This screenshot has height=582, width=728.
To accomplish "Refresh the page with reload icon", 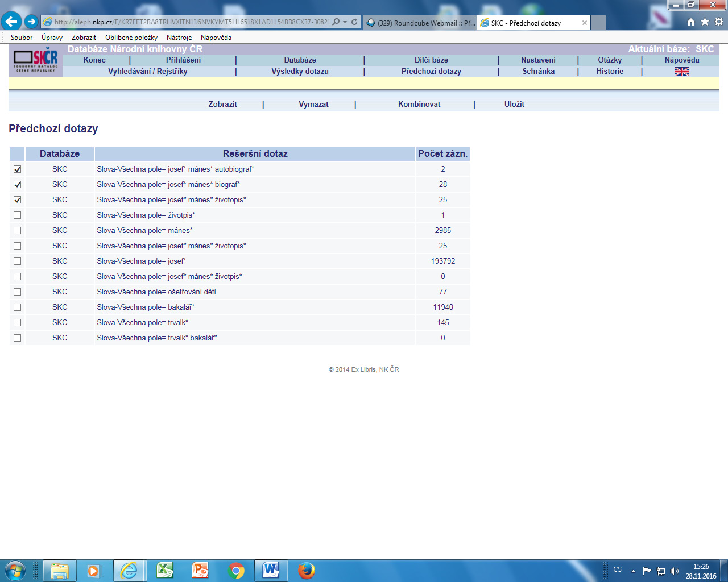I will 354,22.
